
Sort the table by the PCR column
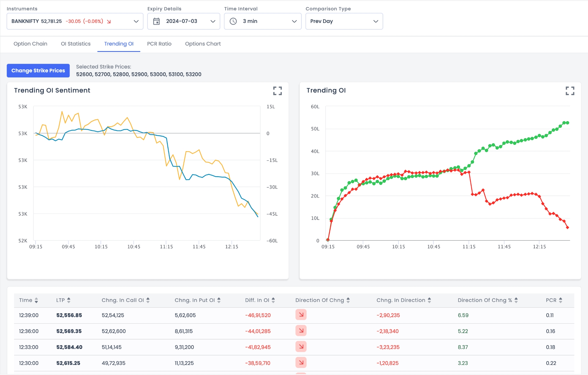pyautogui.click(x=561, y=300)
